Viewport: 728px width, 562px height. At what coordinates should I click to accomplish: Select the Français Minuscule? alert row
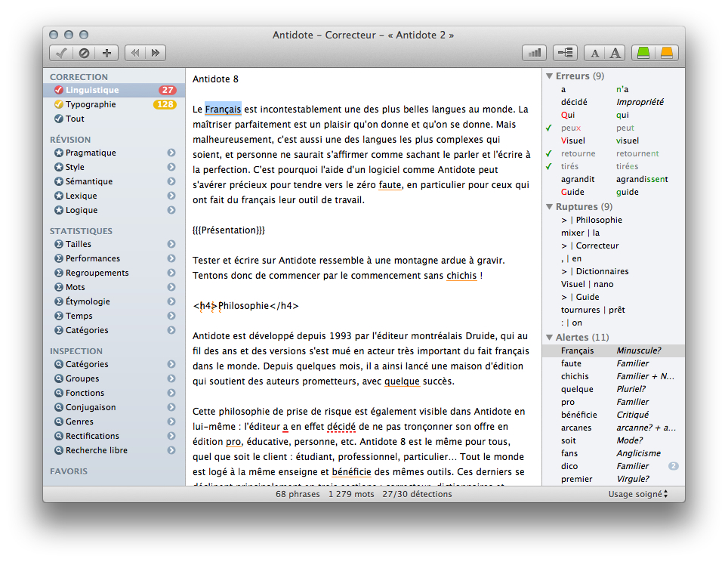point(613,350)
